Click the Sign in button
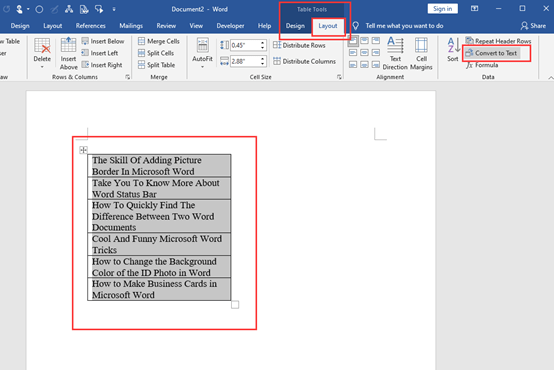 pyautogui.click(x=443, y=9)
